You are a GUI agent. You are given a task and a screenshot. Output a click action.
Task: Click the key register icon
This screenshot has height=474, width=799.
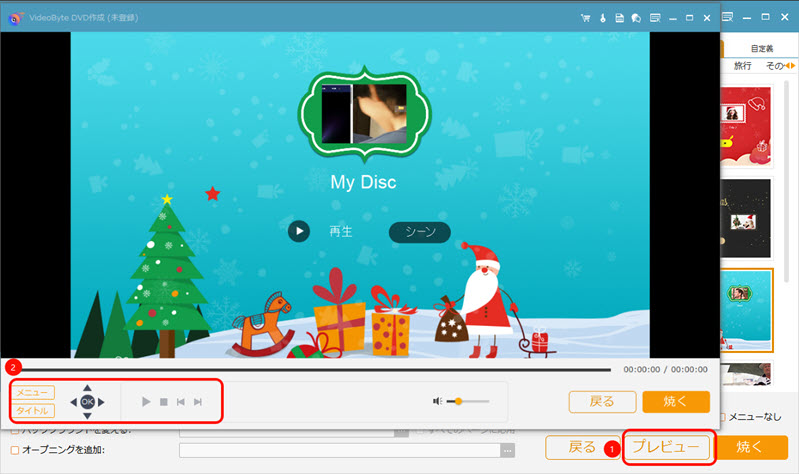coord(602,18)
